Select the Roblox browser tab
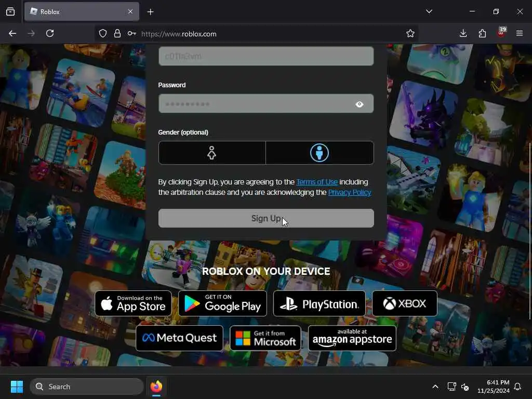 tap(82, 11)
